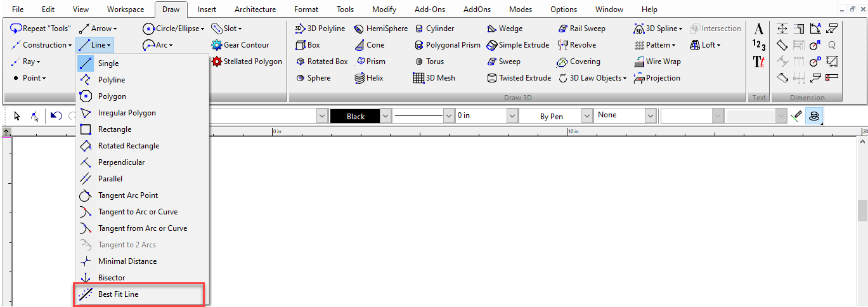Choose the Bisector line tool
868x307 pixels.
point(142,278)
